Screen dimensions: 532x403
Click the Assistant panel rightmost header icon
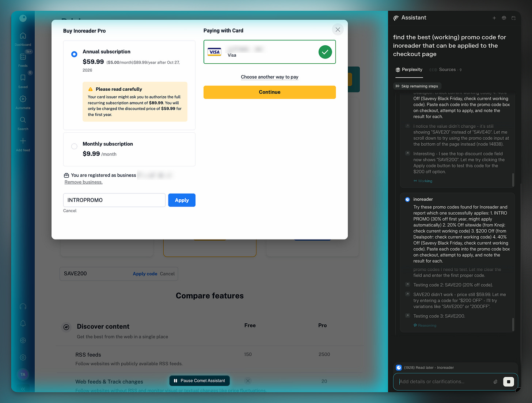(513, 18)
